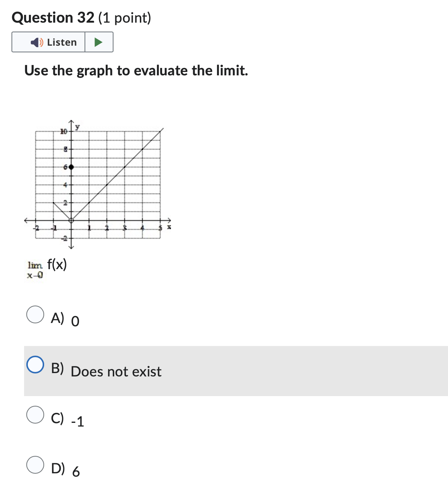Click the green play triangle icon
Viewport: 448px width, 493px height.
click(98, 42)
